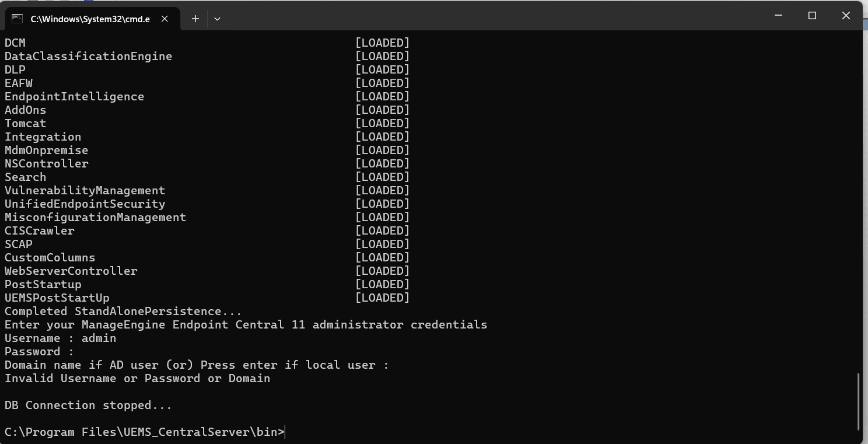Viewport: 868px width, 444px height.
Task: Click the DCM module name
Action: click(15, 43)
